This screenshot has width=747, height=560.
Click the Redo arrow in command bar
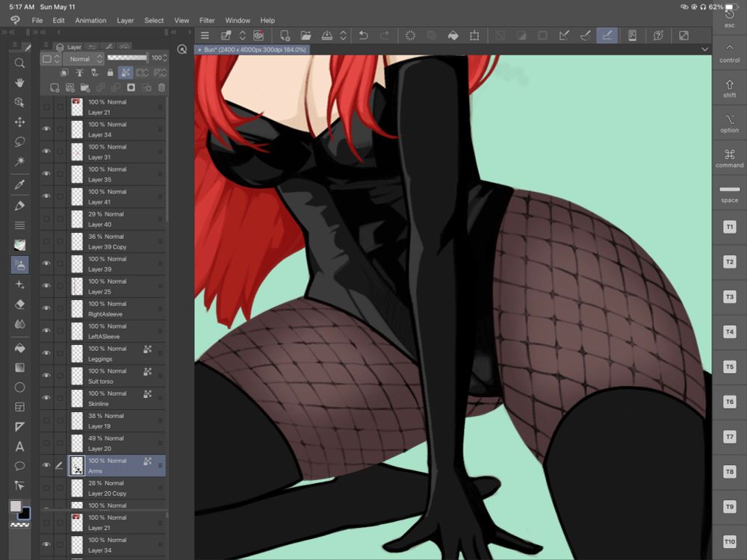point(385,36)
